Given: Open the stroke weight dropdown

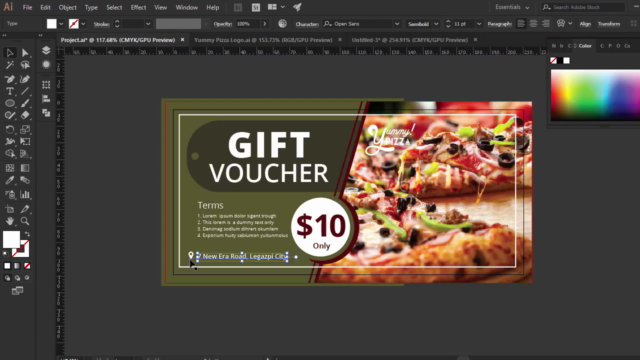Looking at the screenshot, I should [x=148, y=24].
